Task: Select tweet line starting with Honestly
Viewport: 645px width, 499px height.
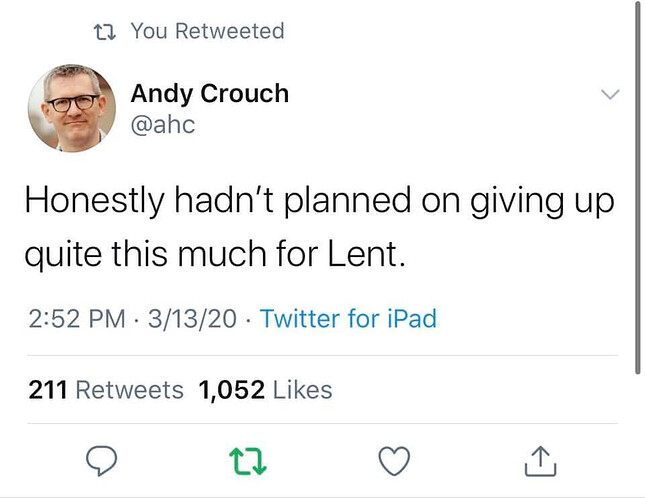Action: [x=320, y=202]
